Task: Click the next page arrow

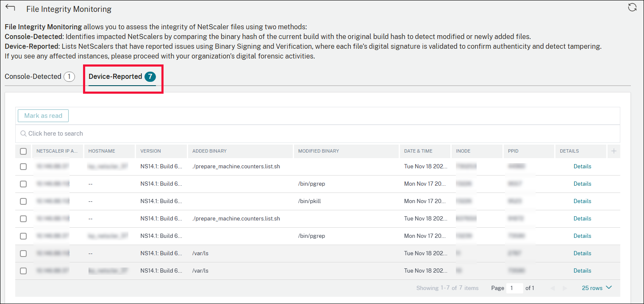Action: coord(564,288)
